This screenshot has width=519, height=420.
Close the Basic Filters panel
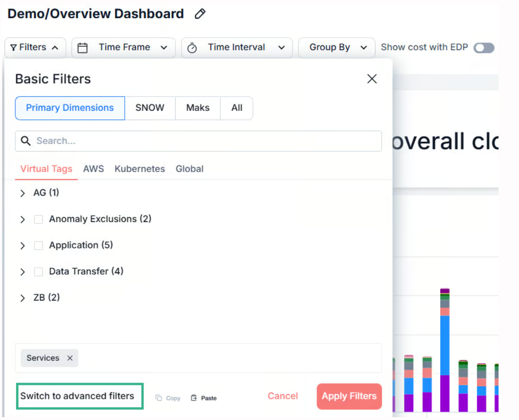(x=372, y=79)
